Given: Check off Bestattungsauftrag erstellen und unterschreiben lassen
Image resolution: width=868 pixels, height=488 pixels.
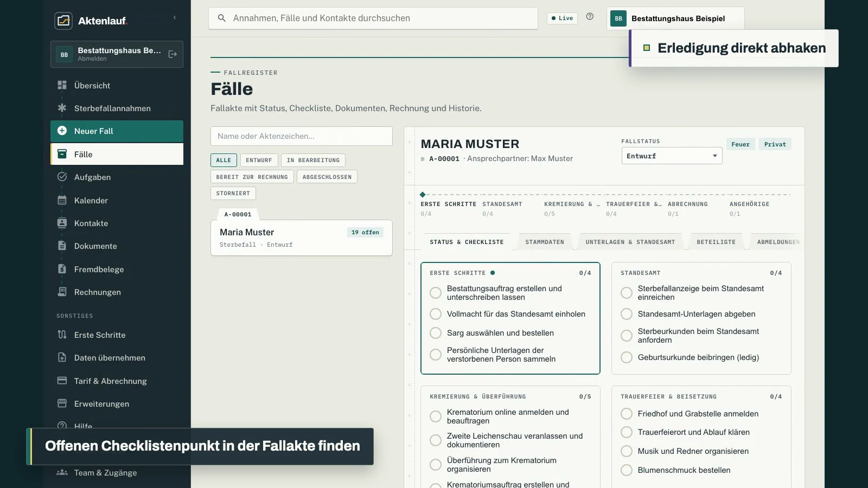Looking at the screenshot, I should (x=436, y=293).
